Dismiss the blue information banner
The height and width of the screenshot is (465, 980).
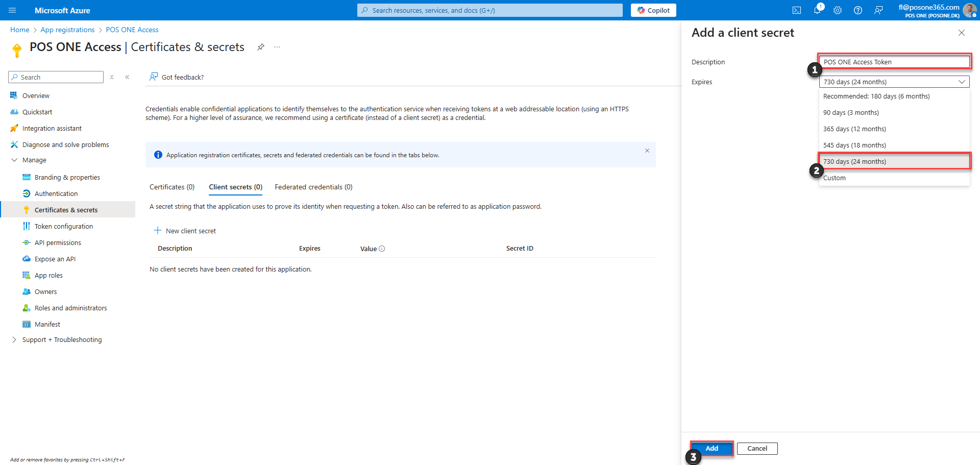647,151
